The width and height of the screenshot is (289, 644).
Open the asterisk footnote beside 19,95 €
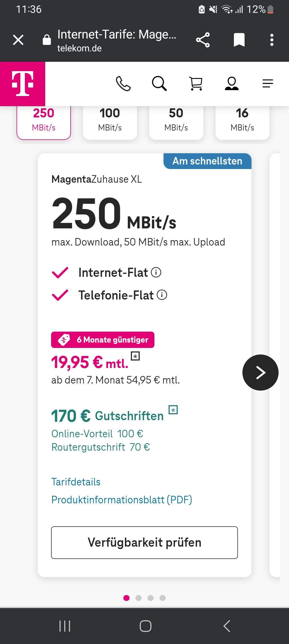click(135, 357)
